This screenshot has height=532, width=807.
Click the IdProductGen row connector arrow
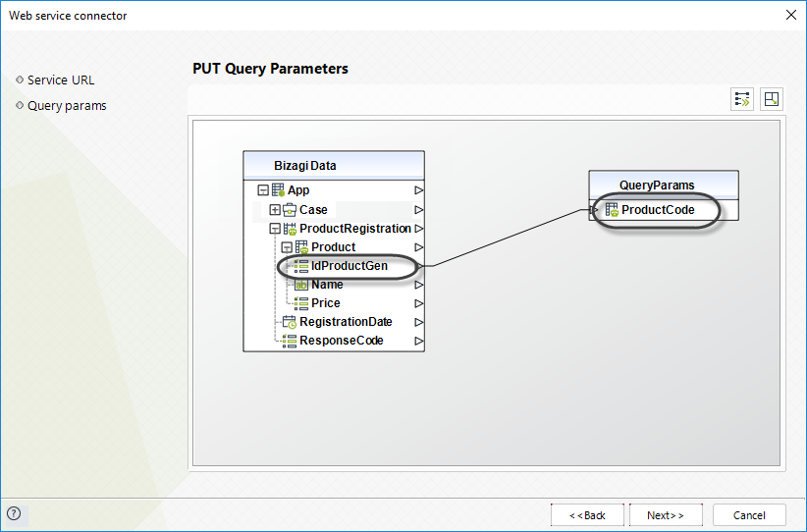(x=420, y=266)
